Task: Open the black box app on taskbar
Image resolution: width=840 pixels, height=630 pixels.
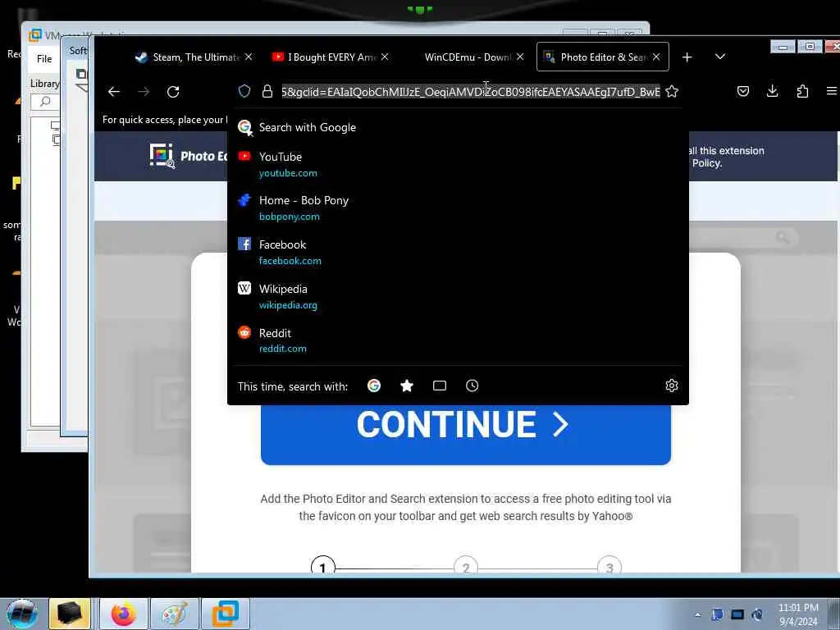Action: pos(70,614)
